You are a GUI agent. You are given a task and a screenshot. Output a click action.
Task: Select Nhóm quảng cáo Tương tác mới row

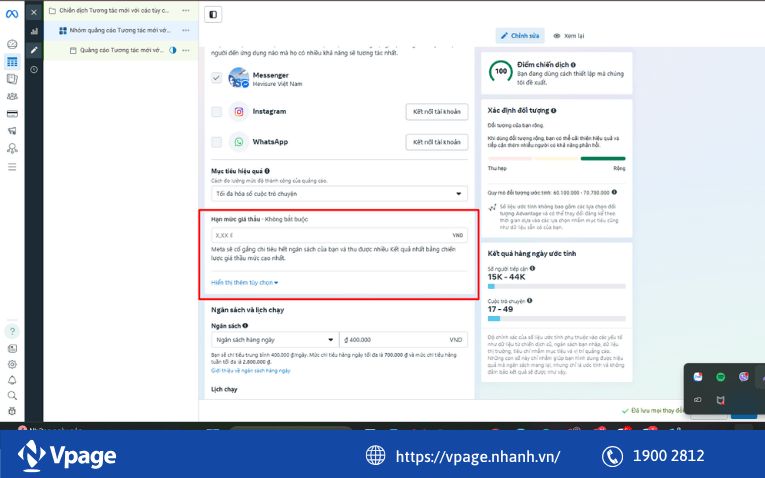click(x=121, y=30)
